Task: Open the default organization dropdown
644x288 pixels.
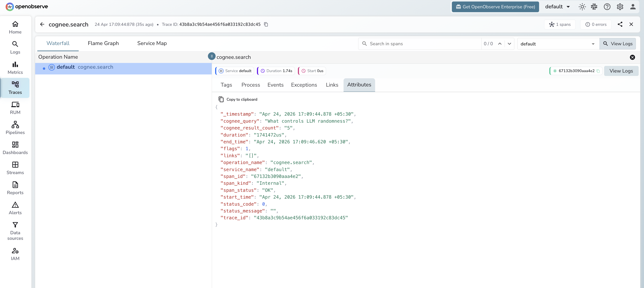Action: (557, 7)
